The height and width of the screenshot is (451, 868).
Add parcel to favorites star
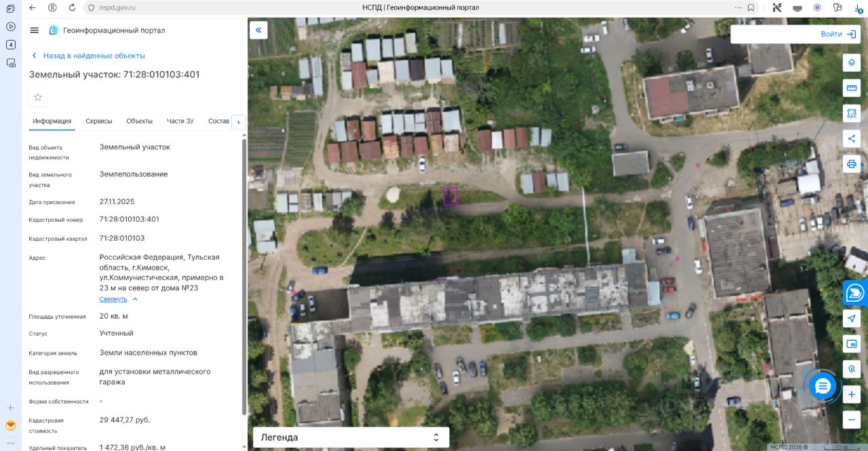click(38, 97)
